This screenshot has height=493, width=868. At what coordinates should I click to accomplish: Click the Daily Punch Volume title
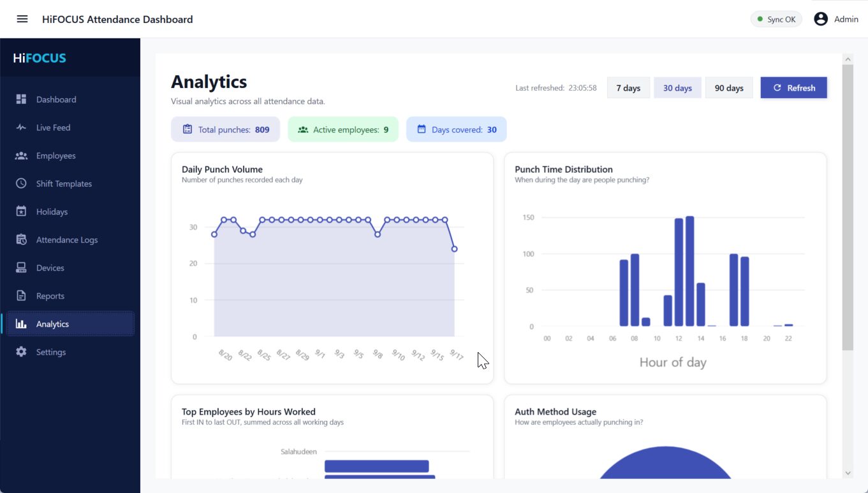tap(222, 169)
